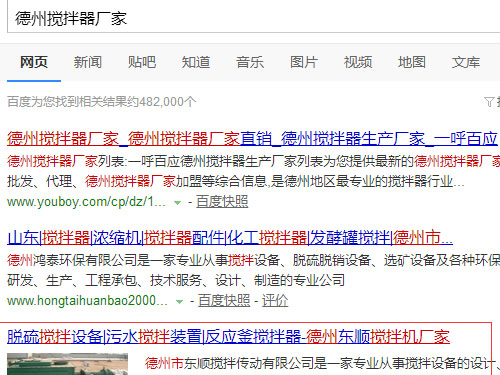This screenshot has width=500, height=375.
Task: Click the search filter funnel icon
Action: click(489, 102)
